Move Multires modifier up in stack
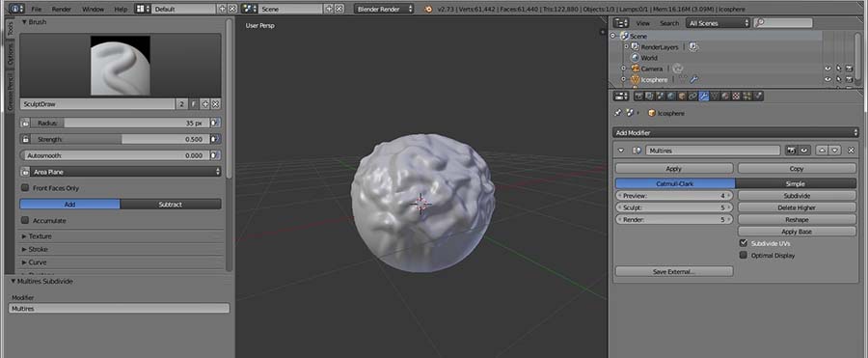The height and width of the screenshot is (358, 868). pos(822,151)
